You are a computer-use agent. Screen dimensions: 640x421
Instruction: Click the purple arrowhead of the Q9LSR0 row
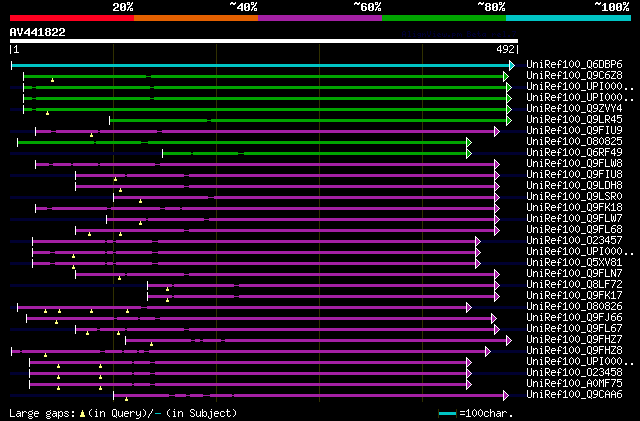(x=497, y=198)
